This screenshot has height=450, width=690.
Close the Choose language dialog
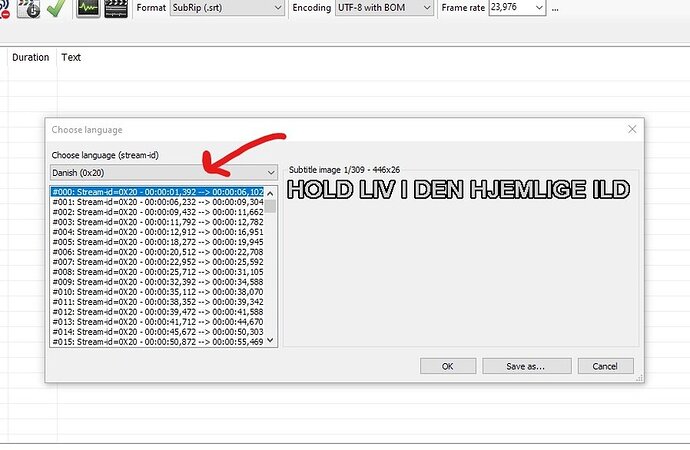(x=632, y=129)
